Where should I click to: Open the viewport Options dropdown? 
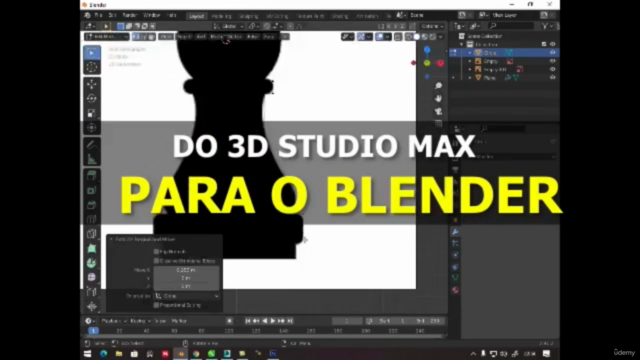tap(432, 26)
